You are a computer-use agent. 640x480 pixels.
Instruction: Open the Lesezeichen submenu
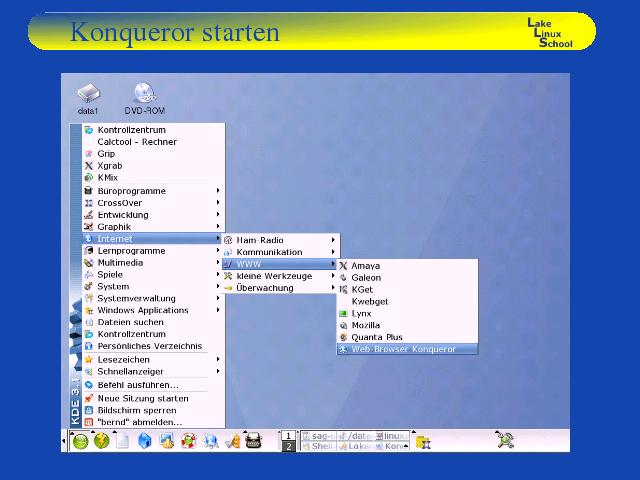(153, 360)
